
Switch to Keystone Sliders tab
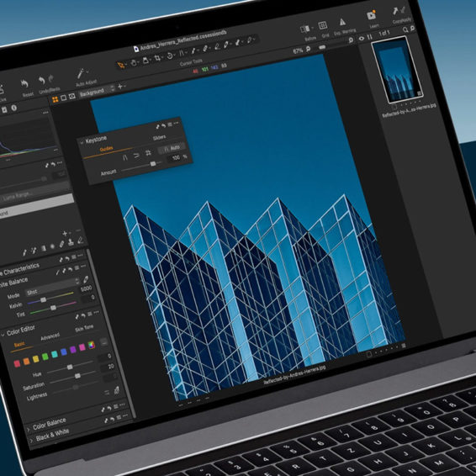[x=160, y=138]
